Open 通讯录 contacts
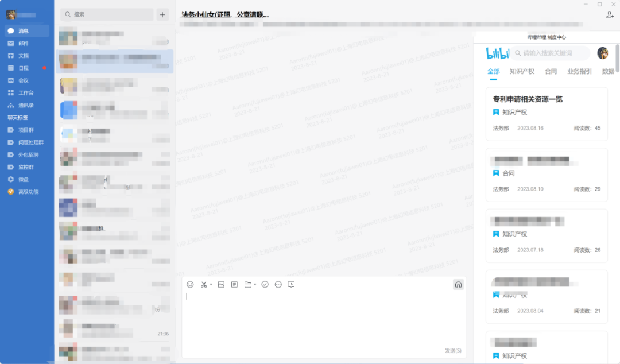Screen dimensions: 620x364 (x=27, y=105)
